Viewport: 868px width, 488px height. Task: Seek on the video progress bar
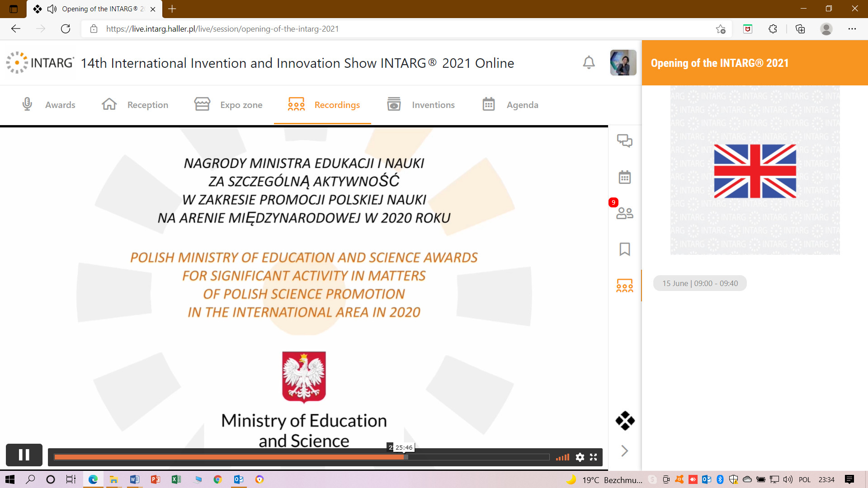302,457
